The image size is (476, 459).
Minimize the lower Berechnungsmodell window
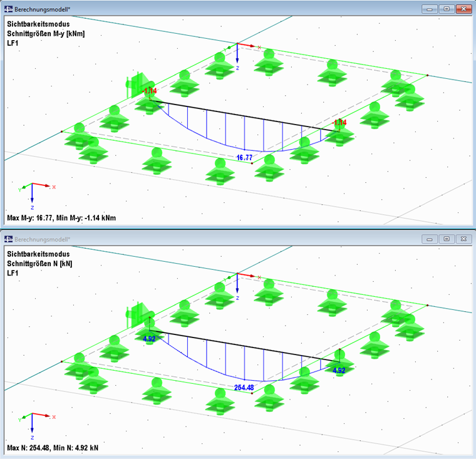click(x=429, y=239)
